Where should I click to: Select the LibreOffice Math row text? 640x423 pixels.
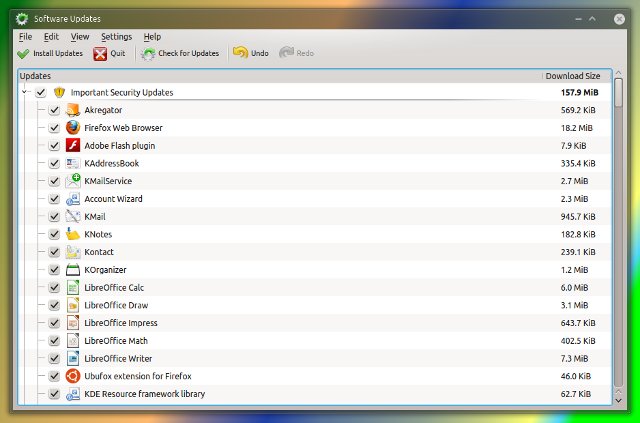(x=116, y=341)
